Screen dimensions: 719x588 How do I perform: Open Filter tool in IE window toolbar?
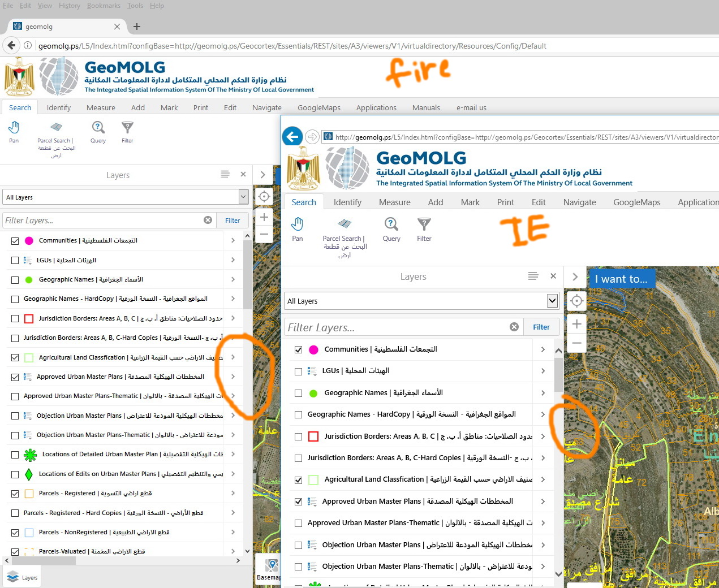[424, 229]
